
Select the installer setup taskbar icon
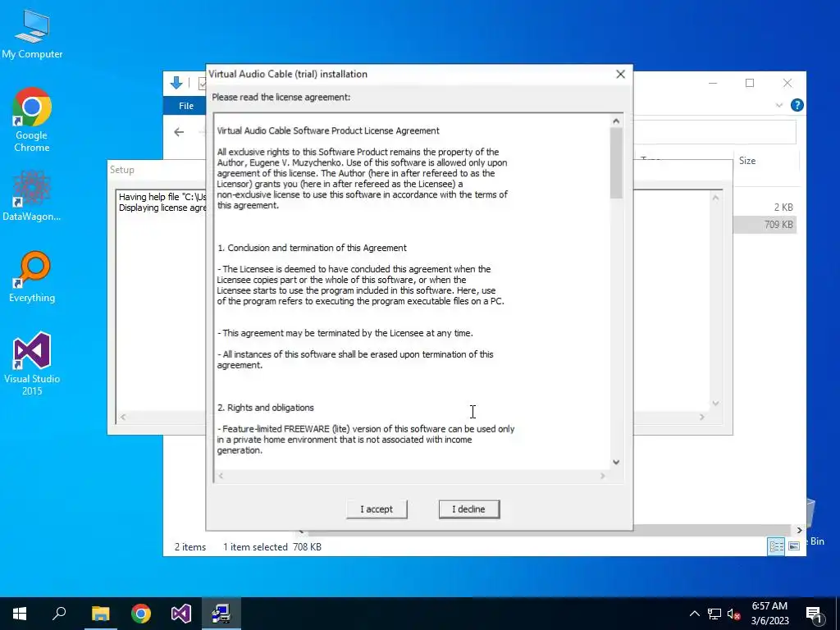(x=221, y=614)
